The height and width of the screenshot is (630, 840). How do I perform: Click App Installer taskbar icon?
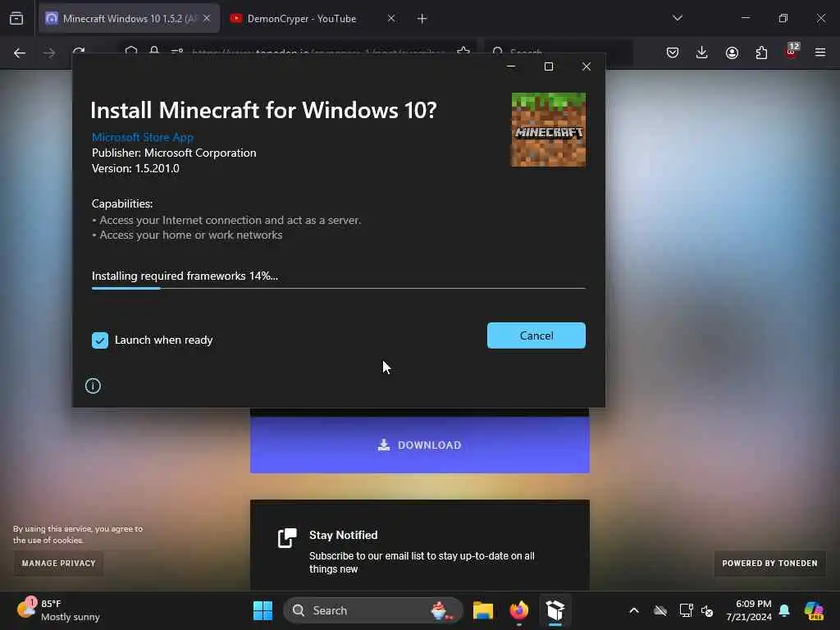tap(555, 610)
